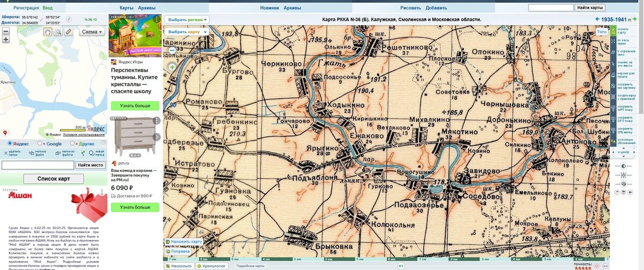The width and height of the screenshot is (644, 270).
Task: Click 'Узнать больше' under pm.ru ad
Action: 135,207
